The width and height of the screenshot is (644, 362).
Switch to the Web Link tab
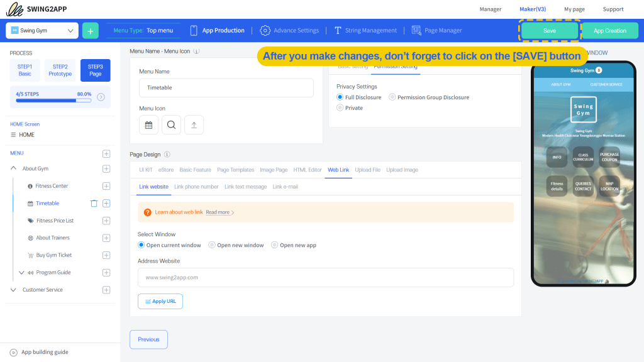coord(338,170)
